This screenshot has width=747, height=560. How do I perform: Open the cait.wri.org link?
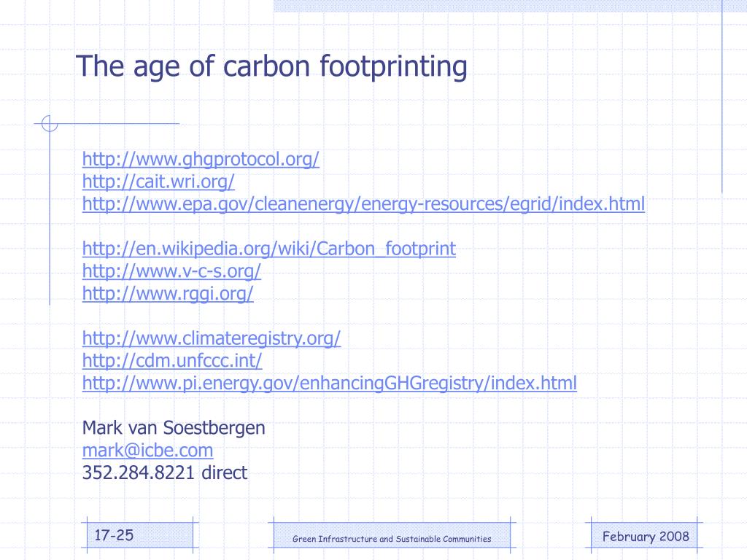pyautogui.click(x=158, y=182)
